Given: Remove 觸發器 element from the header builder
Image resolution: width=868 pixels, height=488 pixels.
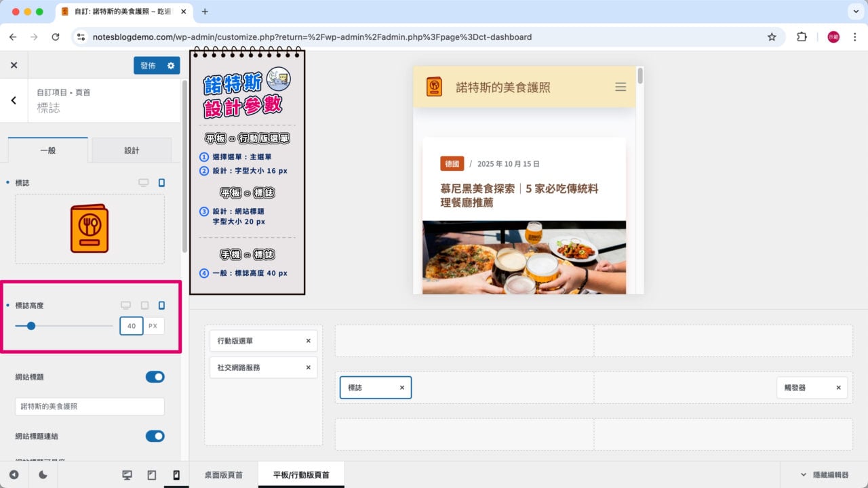Looking at the screenshot, I should point(838,388).
